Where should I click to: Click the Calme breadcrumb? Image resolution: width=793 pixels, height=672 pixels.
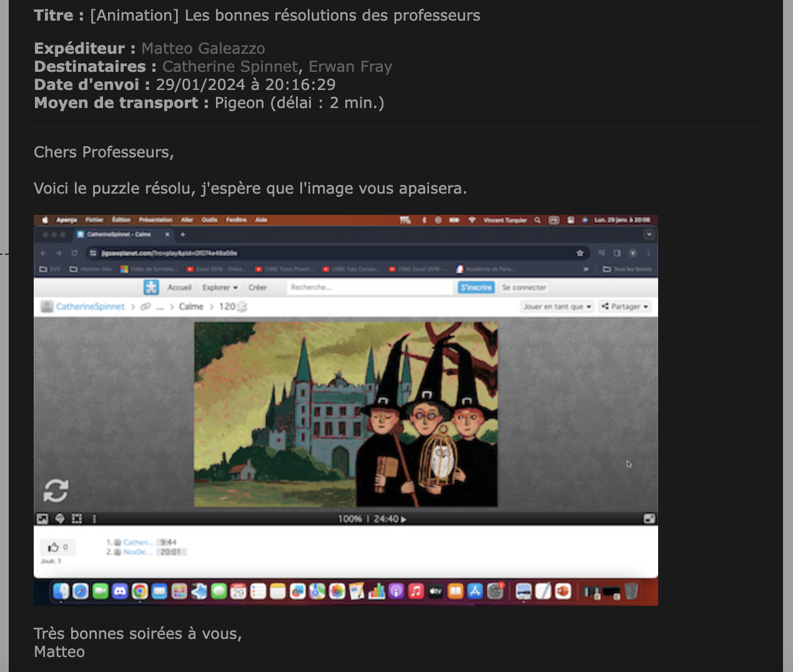(x=191, y=307)
